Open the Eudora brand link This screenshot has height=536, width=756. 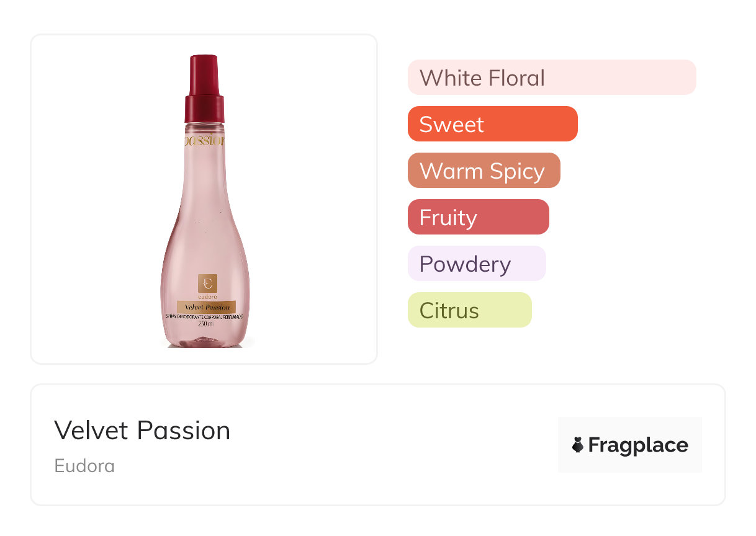(x=84, y=466)
